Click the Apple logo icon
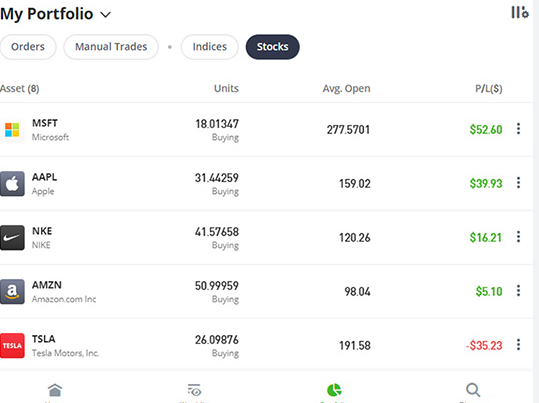 (x=12, y=184)
